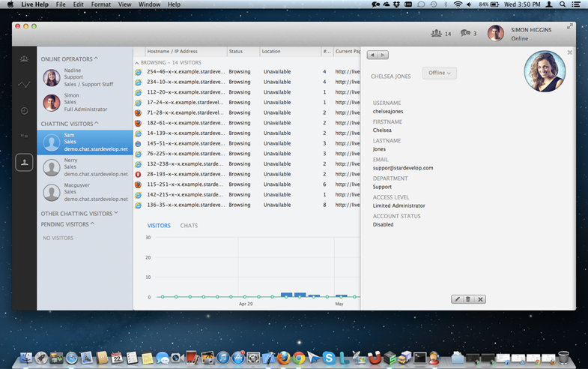
Task: Go to next account with right arrow
Action: tap(383, 55)
